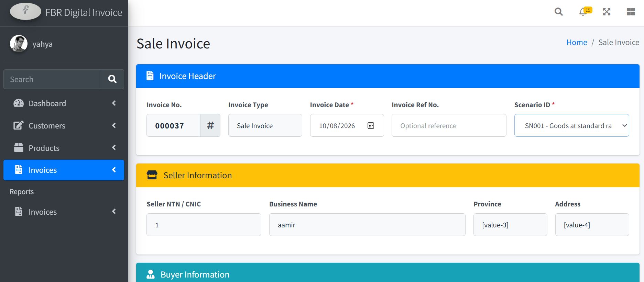Click the Products box icon
Image resolution: width=644 pixels, height=282 pixels.
coord(19,148)
